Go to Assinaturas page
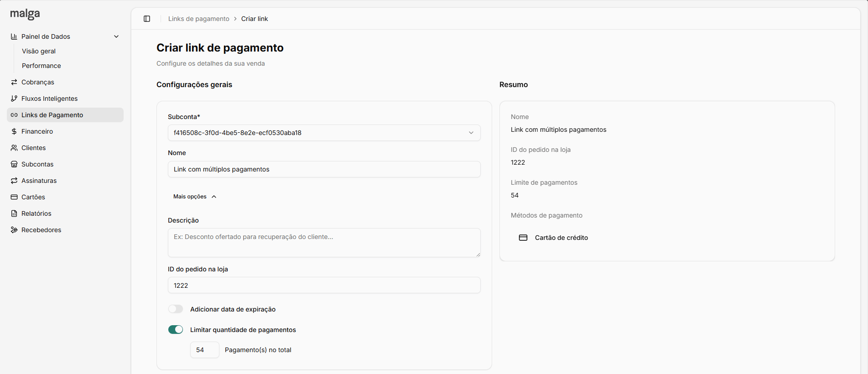The image size is (868, 374). 65,181
